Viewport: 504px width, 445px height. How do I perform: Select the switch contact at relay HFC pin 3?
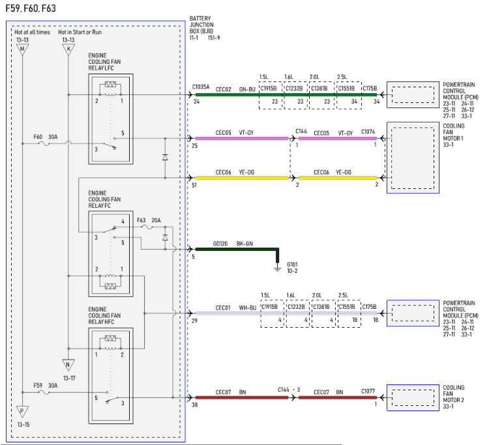coord(113,399)
